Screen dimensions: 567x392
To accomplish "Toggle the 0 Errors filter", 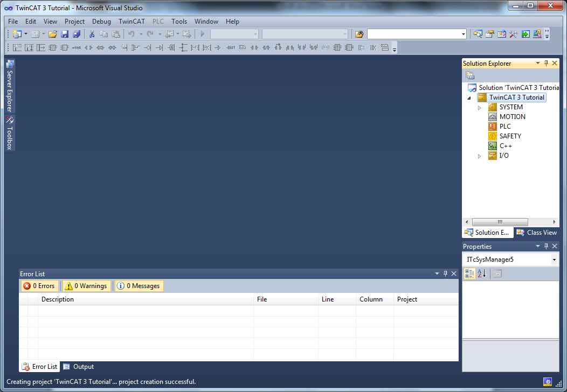I will coord(39,286).
